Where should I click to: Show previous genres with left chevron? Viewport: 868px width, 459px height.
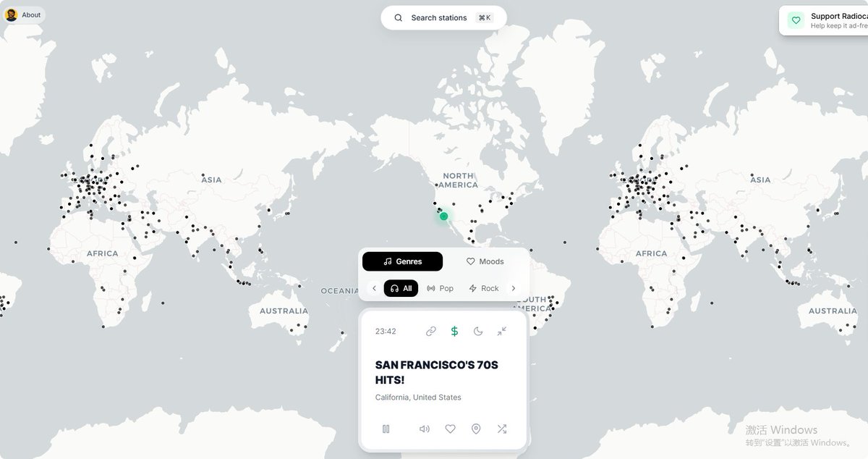(374, 288)
